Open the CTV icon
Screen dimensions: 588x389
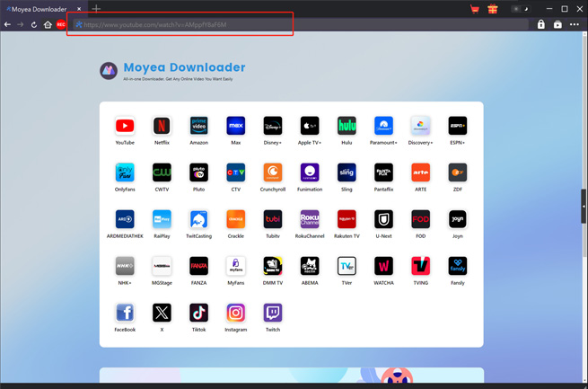[x=236, y=172]
